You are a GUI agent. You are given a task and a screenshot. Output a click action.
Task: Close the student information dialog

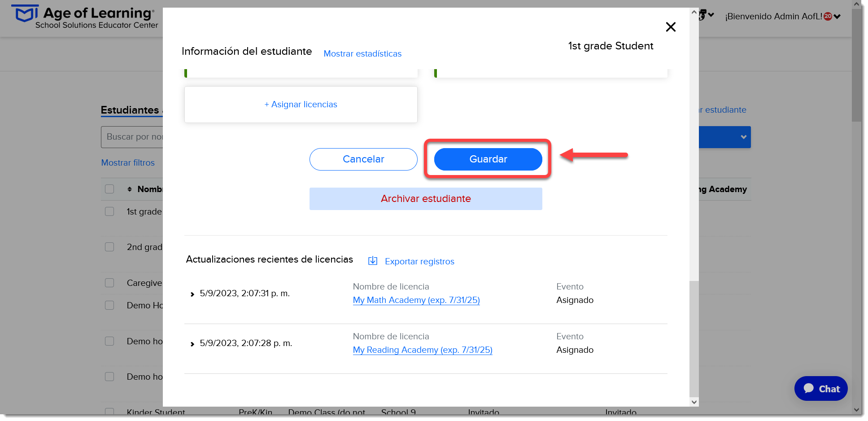(x=671, y=27)
